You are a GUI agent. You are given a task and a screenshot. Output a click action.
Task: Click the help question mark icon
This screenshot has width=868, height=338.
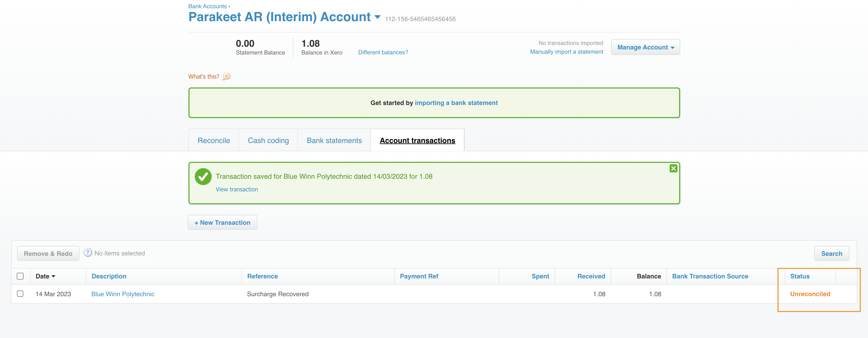coord(88,253)
